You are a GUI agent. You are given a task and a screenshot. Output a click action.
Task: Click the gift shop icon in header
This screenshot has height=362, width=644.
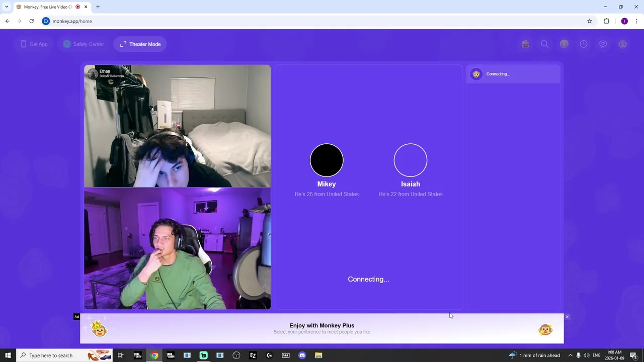(x=525, y=44)
